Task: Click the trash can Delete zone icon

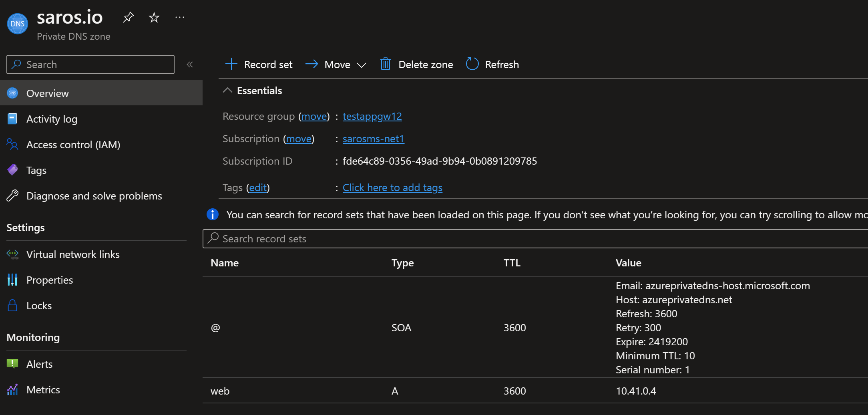Action: pos(386,64)
